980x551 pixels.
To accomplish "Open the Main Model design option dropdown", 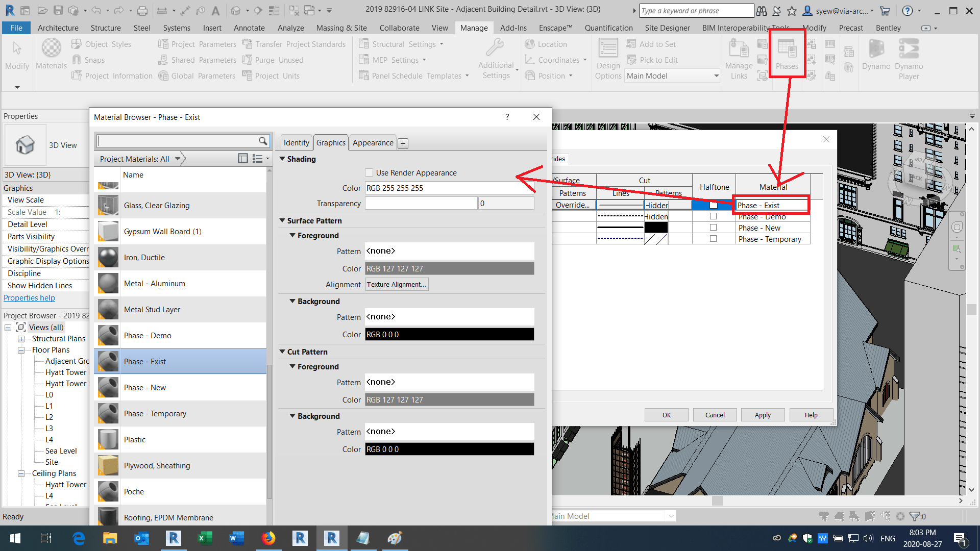I will coord(716,76).
